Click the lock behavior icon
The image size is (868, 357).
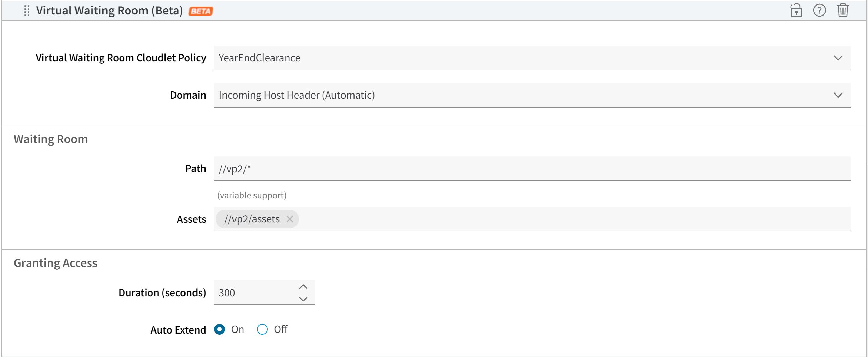click(796, 10)
